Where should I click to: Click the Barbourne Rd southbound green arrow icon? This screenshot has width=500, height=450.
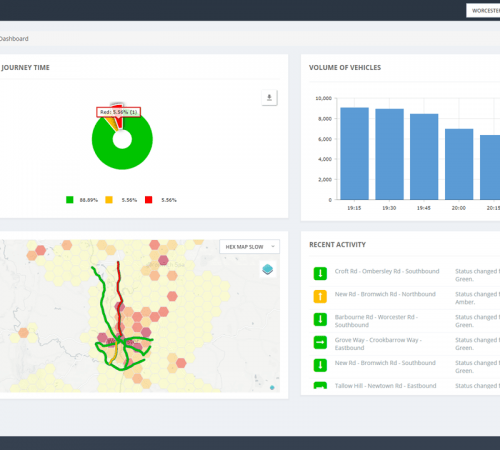click(320, 319)
